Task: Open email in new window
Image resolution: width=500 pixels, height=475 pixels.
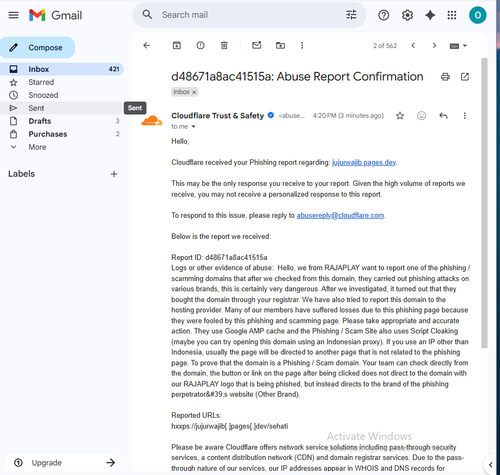Action: click(465, 77)
